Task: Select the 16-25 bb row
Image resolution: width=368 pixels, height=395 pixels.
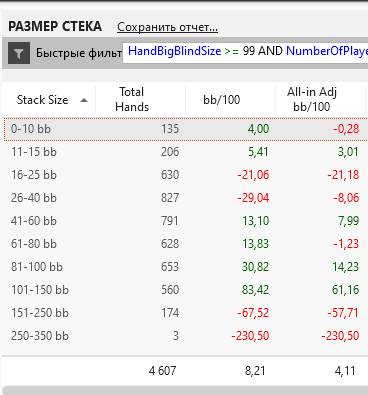Action: 185,175
